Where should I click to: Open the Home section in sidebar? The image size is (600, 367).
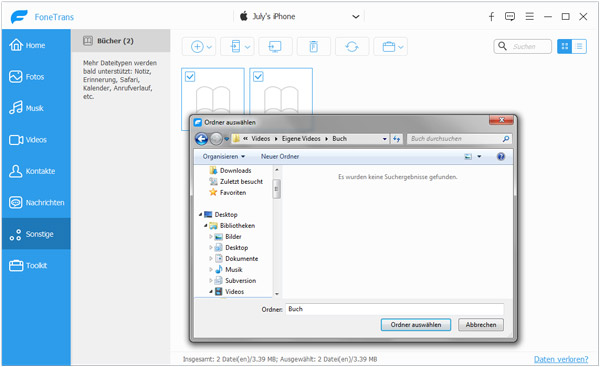point(36,45)
